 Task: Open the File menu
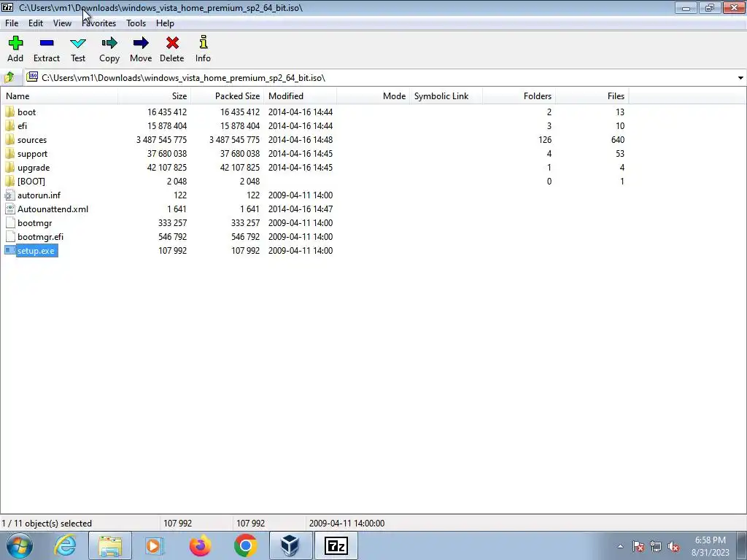(x=12, y=23)
